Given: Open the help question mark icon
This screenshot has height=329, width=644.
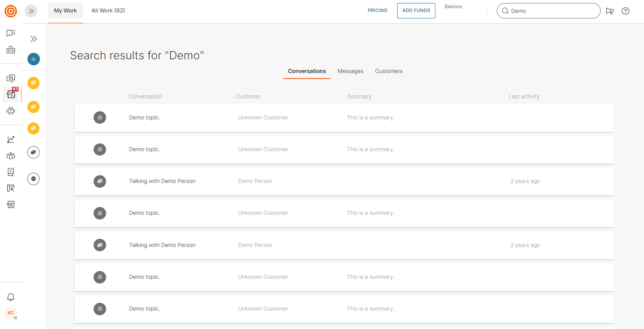Looking at the screenshot, I should (x=626, y=11).
